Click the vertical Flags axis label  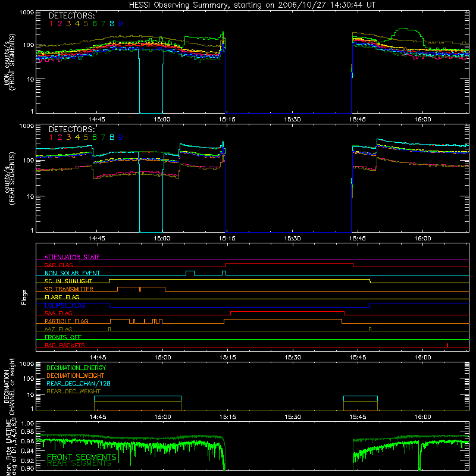(x=24, y=297)
